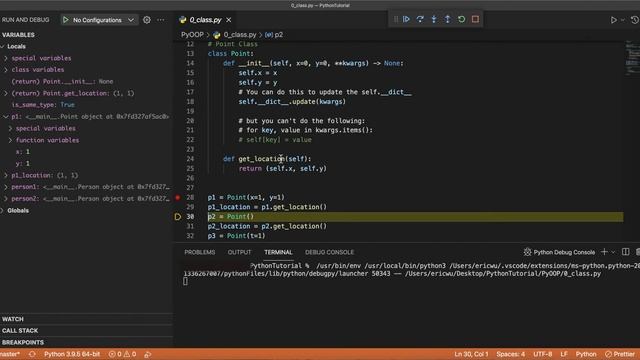Change the LF end of line sequence
Viewport: 640px width, 360px height.
(564, 354)
